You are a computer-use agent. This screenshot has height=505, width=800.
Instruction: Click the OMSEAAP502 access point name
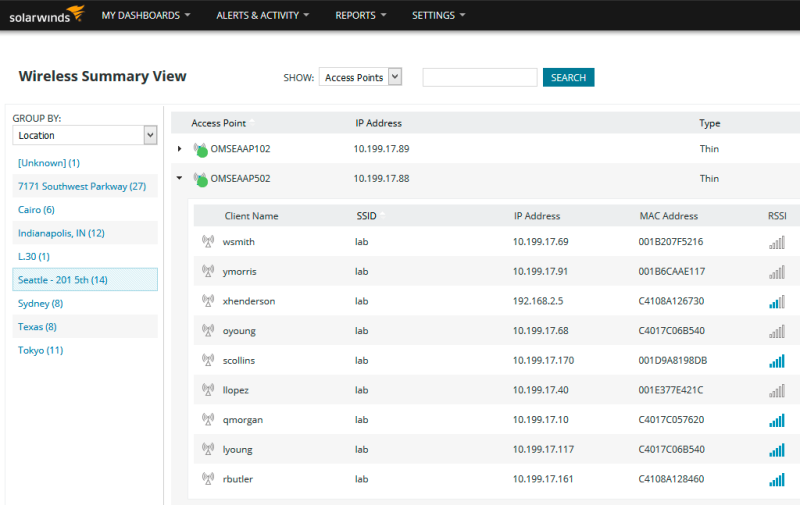coord(240,178)
